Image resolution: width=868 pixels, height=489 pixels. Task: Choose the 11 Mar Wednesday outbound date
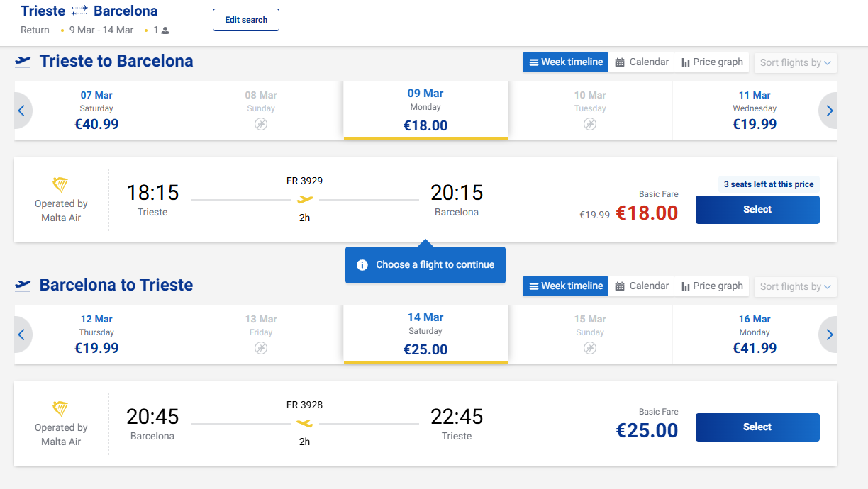click(755, 111)
